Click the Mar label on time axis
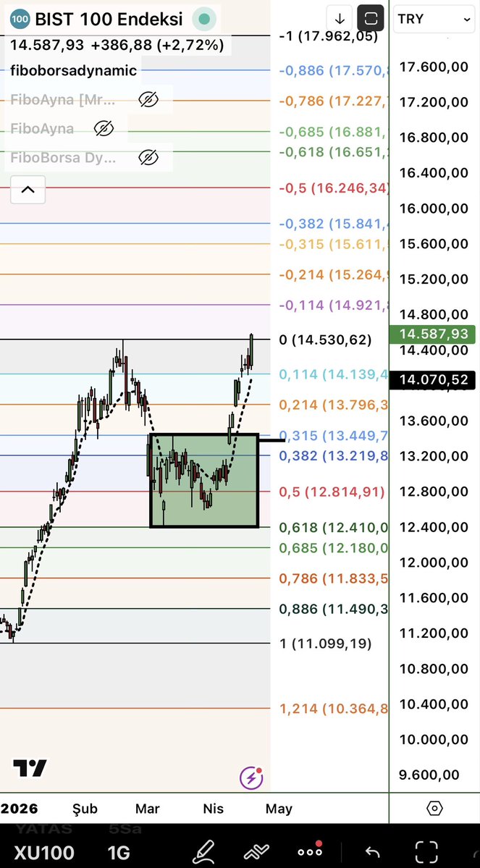The width and height of the screenshot is (480, 868). coord(147,809)
